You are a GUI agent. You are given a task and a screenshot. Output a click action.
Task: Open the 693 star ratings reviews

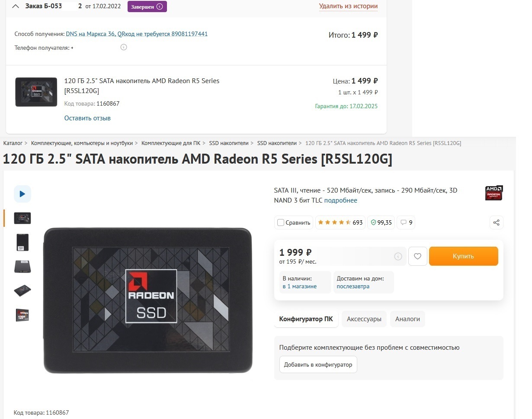[340, 222]
